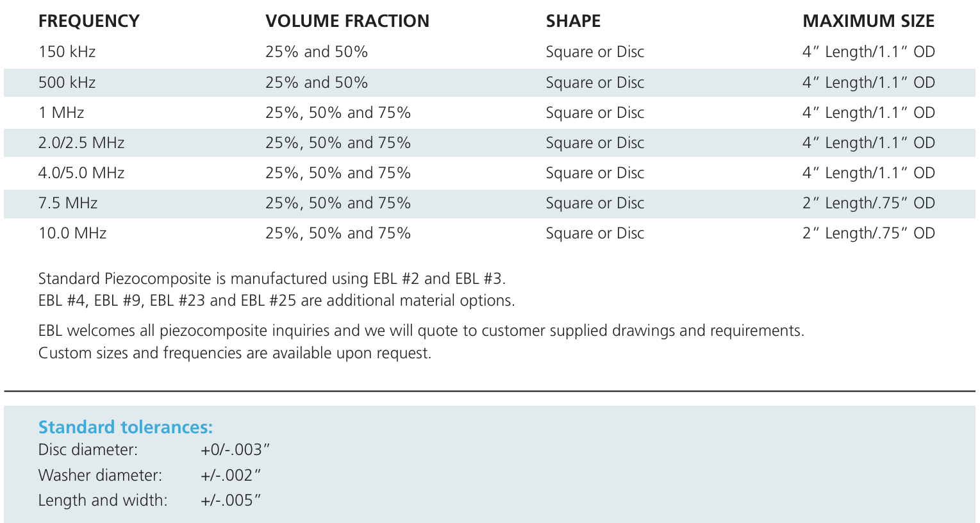980x523 pixels.
Task: Click the Standard Piezocomposite EBL #2 sentence
Action: (272, 279)
